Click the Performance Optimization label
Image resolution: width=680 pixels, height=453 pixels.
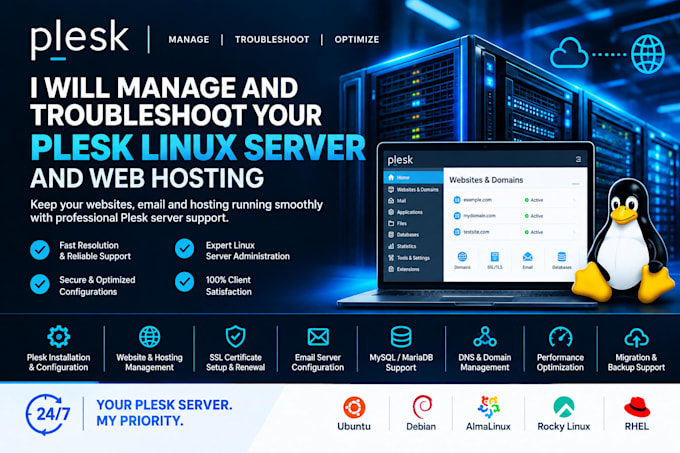click(560, 362)
